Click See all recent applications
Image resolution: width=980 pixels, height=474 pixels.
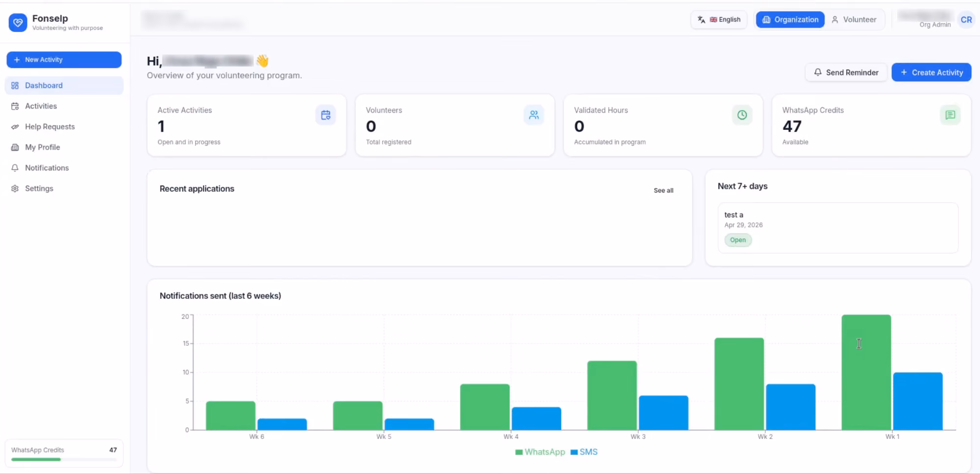click(x=663, y=190)
